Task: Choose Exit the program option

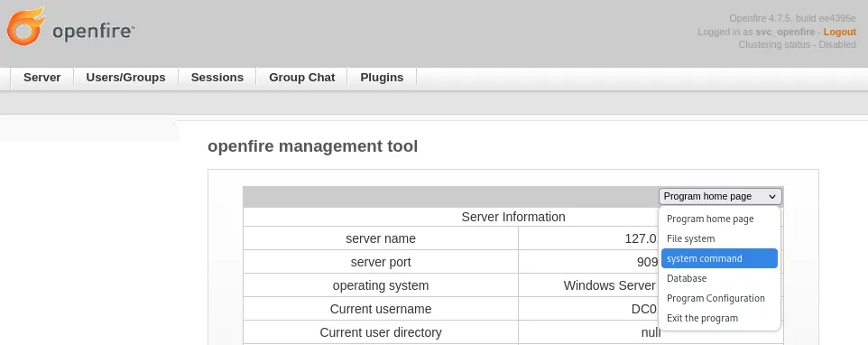Action: point(719,319)
